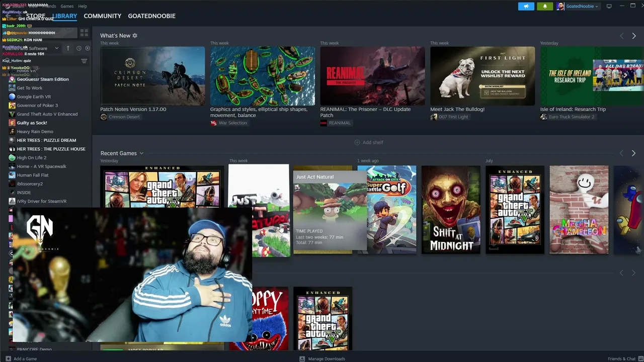
Task: Click GeoGuessr Steam Edition game icon
Action: pos(12,79)
